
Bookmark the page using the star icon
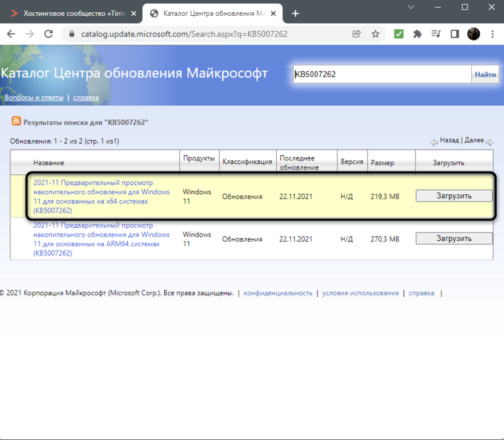pyautogui.click(x=376, y=34)
